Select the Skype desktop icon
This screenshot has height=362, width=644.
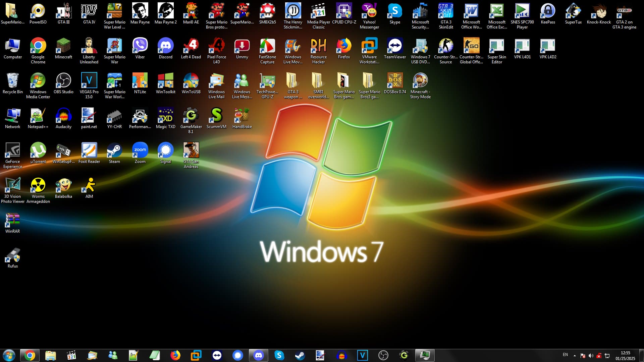395,14
